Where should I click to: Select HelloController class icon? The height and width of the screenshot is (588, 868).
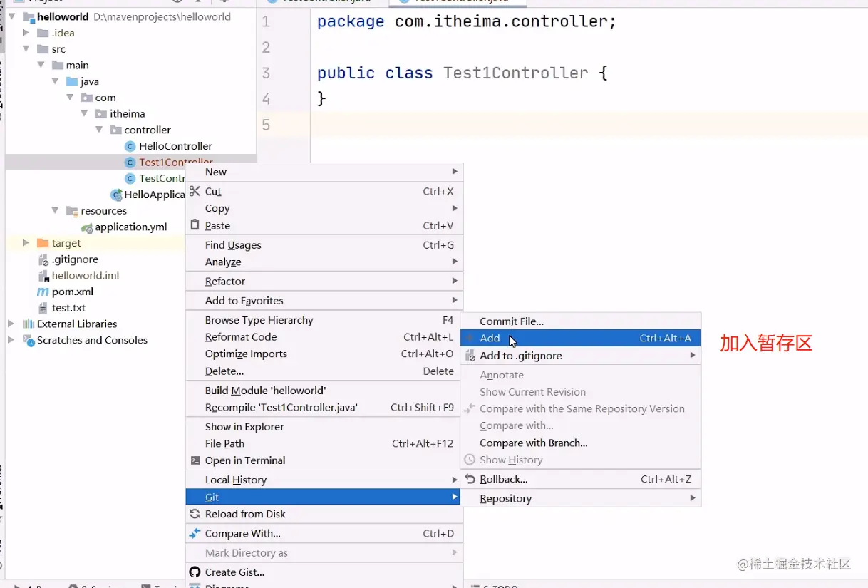click(x=130, y=146)
